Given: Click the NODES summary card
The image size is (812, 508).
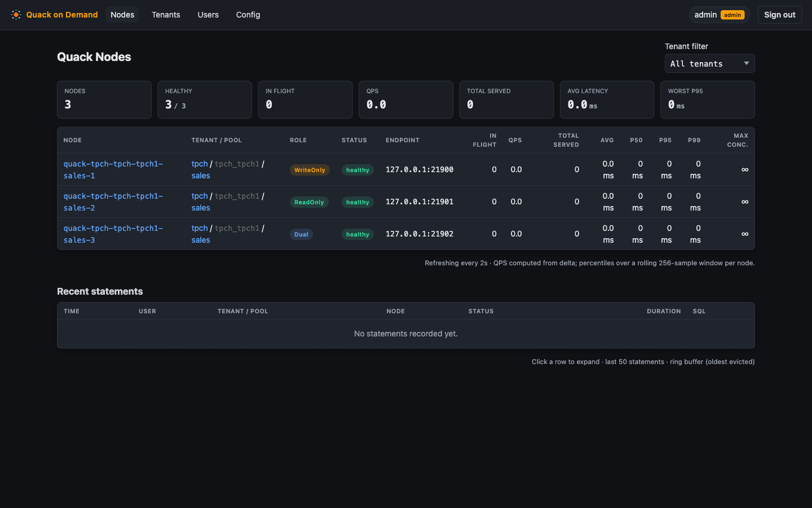Looking at the screenshot, I should click(x=104, y=100).
